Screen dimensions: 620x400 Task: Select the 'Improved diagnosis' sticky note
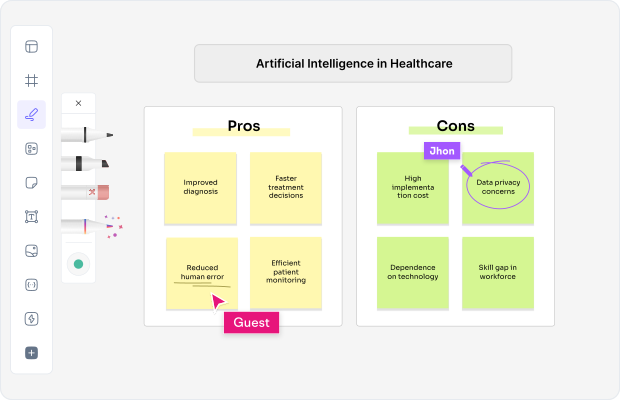[x=201, y=187]
